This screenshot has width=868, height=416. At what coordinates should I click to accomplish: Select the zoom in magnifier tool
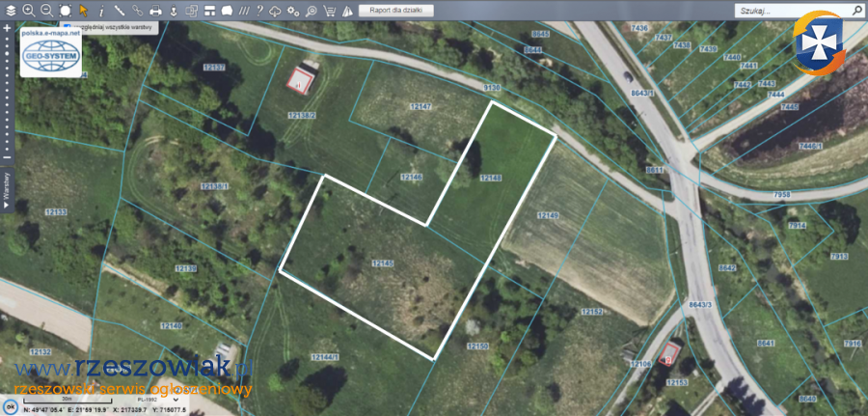point(29,11)
